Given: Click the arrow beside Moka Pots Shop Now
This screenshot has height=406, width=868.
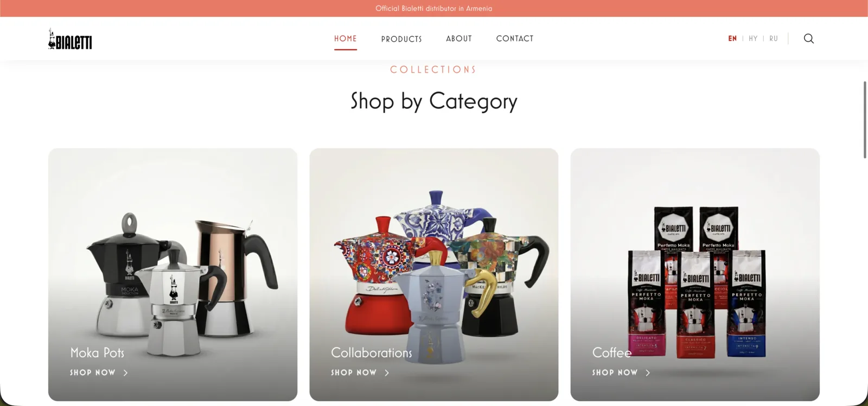Looking at the screenshot, I should 125,373.
